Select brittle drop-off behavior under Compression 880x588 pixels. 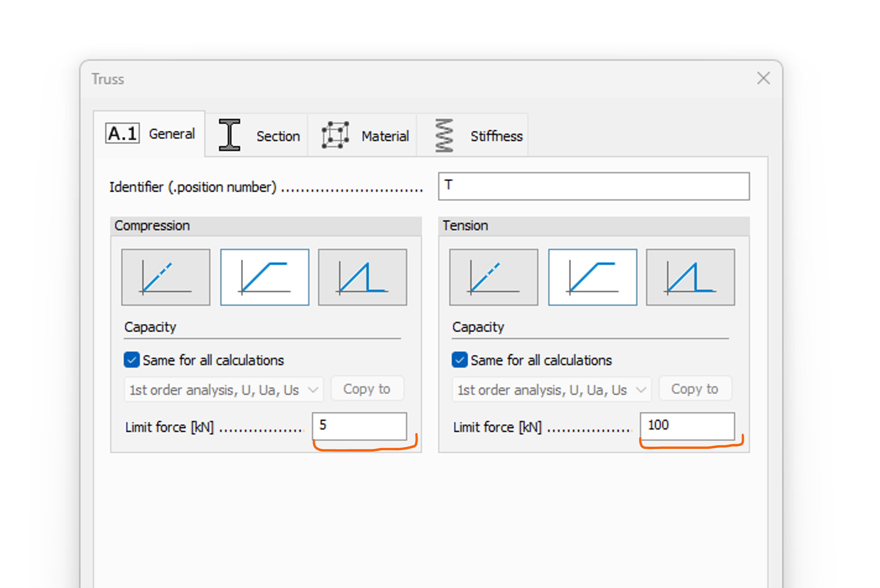[363, 277]
